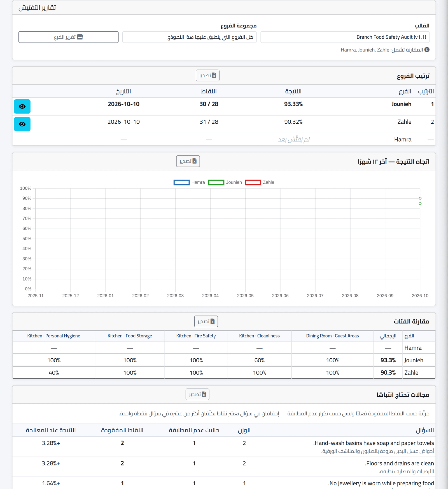Screen dimensions: 448x489
Task: Export category comparison table (تصدير)
Action: click(206, 321)
